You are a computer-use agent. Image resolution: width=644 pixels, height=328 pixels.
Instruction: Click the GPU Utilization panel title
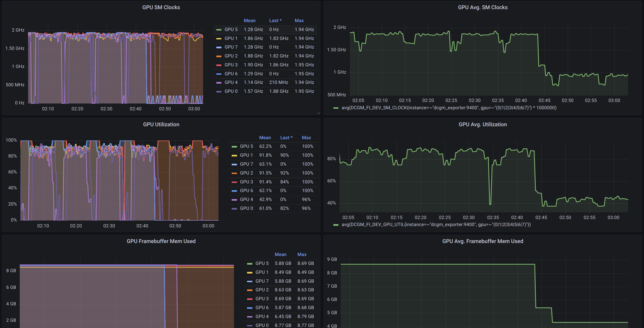pyautogui.click(x=161, y=124)
